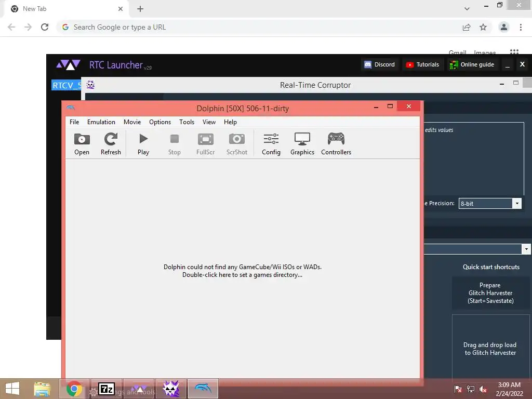Open File Explorer from taskbar
This screenshot has width=532, height=399.
42,389
